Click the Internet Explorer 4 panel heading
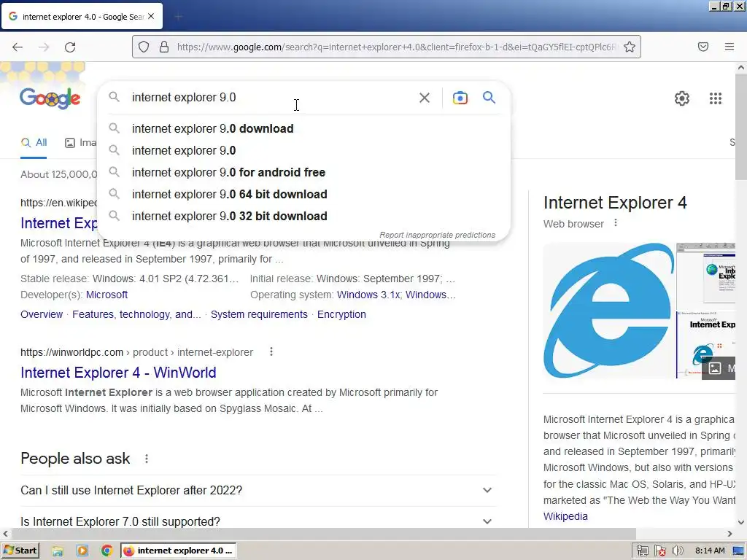Screen dimensions: 747x560 click(x=615, y=203)
